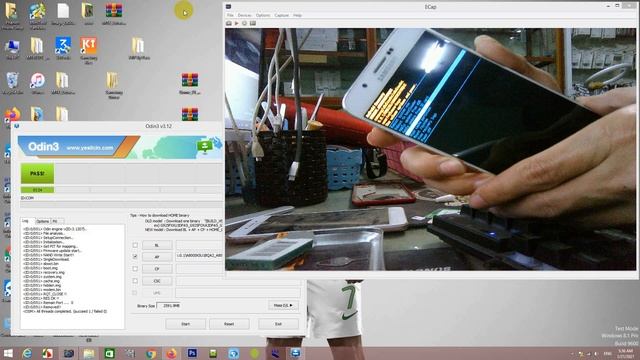This screenshot has width=640, height=360.
Task: Open the camera app in taskbar
Action: 68,353
